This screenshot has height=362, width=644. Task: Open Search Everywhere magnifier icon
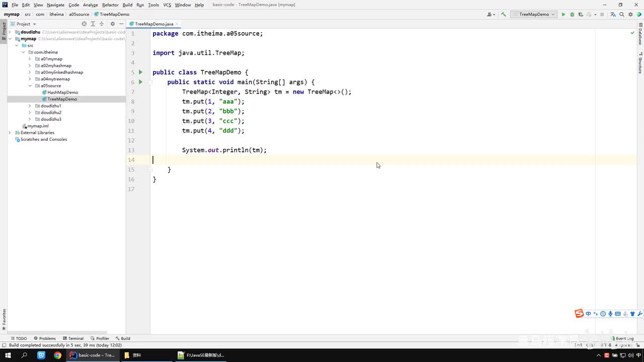coord(622,15)
